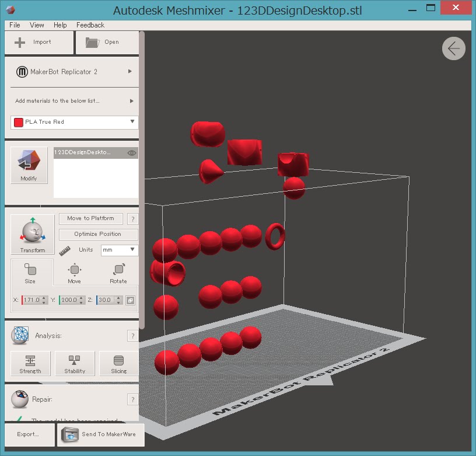This screenshot has height=456, width=476.
Task: Click the Analysis help ? button
Action: 132,336
